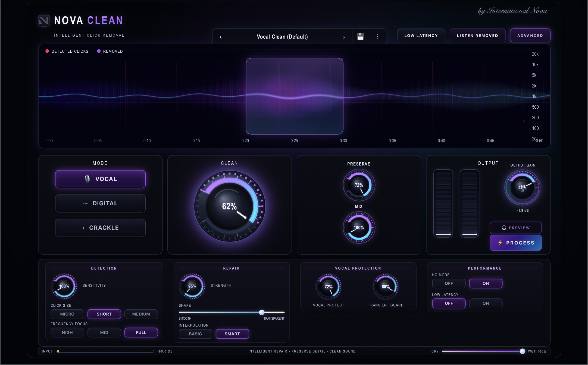
Task: Go to previous preset with left arrow
Action: pyautogui.click(x=221, y=37)
